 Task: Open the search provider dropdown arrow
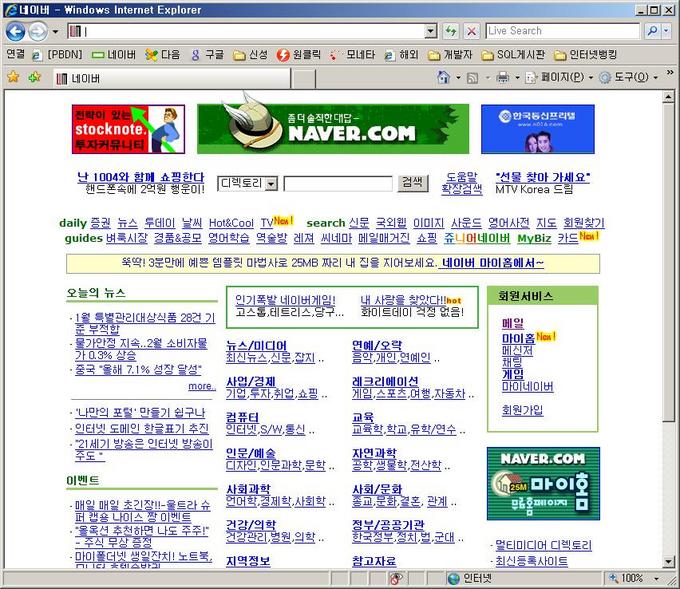(667, 31)
